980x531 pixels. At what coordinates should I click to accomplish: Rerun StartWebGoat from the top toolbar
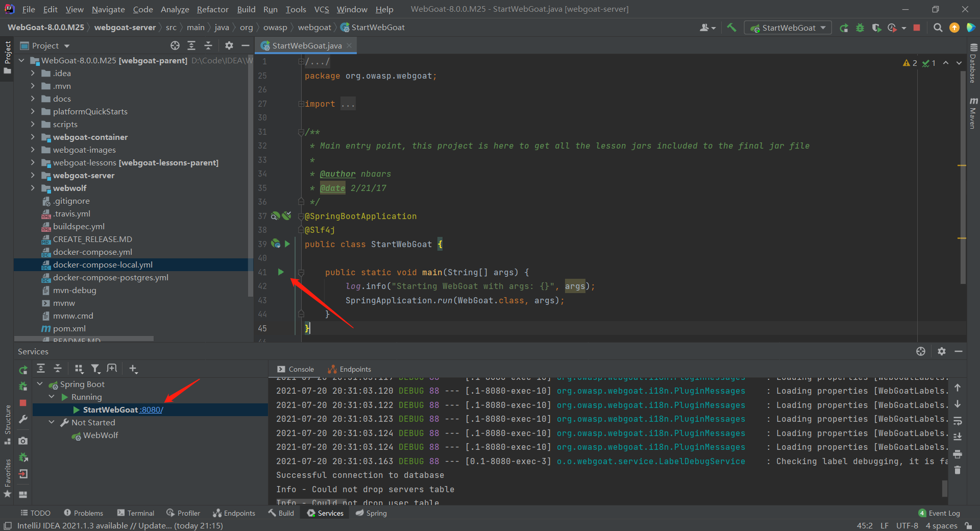(844, 28)
